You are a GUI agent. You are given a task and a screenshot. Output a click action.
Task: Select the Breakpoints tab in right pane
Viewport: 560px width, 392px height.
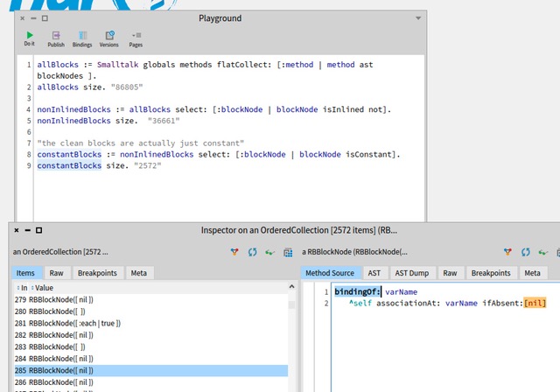point(490,273)
